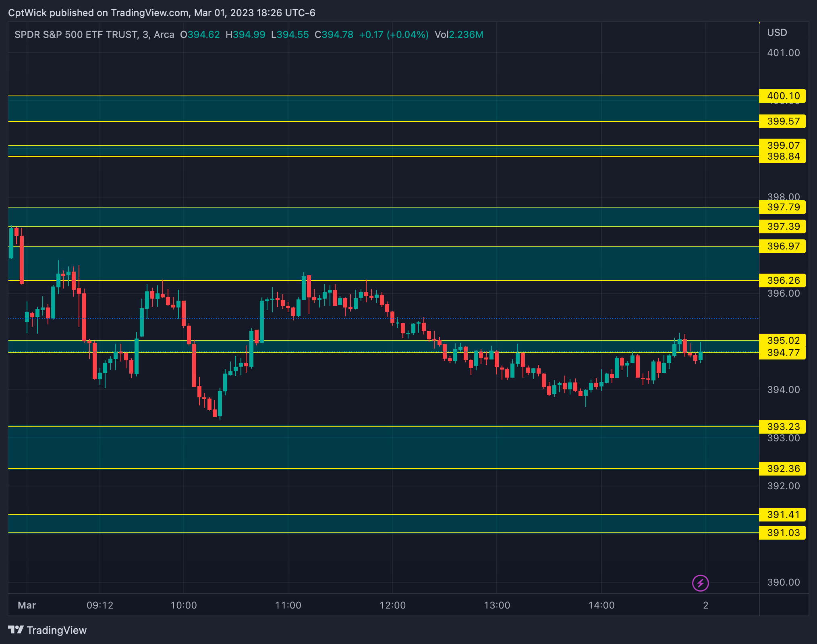Click the purple lightning bolt icon
Viewport: 817px width, 644px height.
click(x=700, y=583)
